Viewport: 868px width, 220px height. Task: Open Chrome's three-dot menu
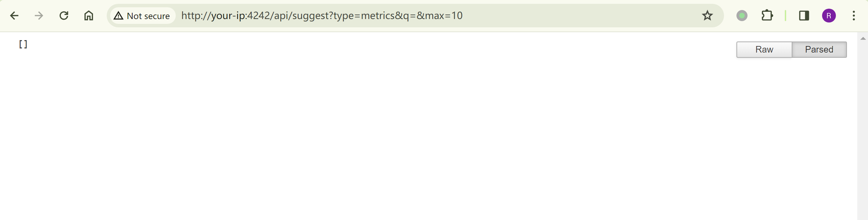854,16
